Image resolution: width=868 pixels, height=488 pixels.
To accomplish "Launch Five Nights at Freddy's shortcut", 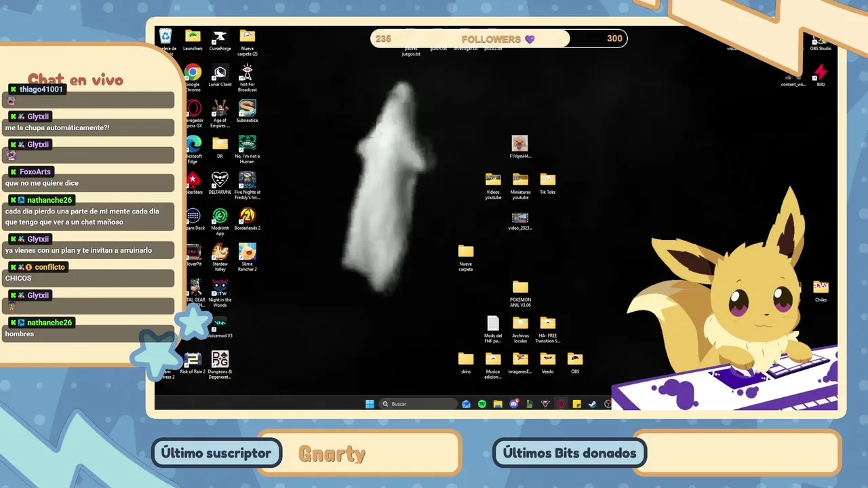I will [x=248, y=186].
